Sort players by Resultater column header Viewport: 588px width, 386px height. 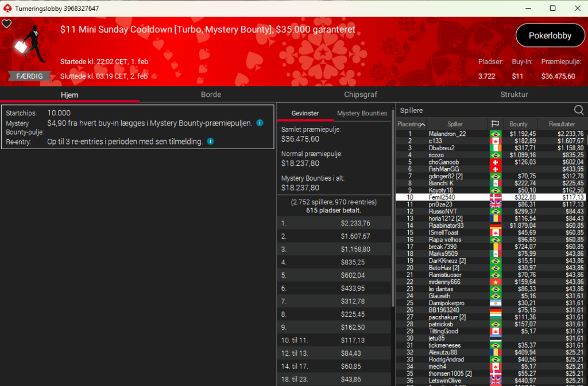[x=561, y=124]
